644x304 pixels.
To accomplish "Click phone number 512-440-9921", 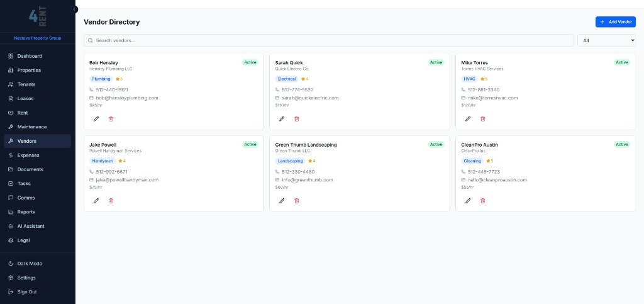I will tap(112, 89).
